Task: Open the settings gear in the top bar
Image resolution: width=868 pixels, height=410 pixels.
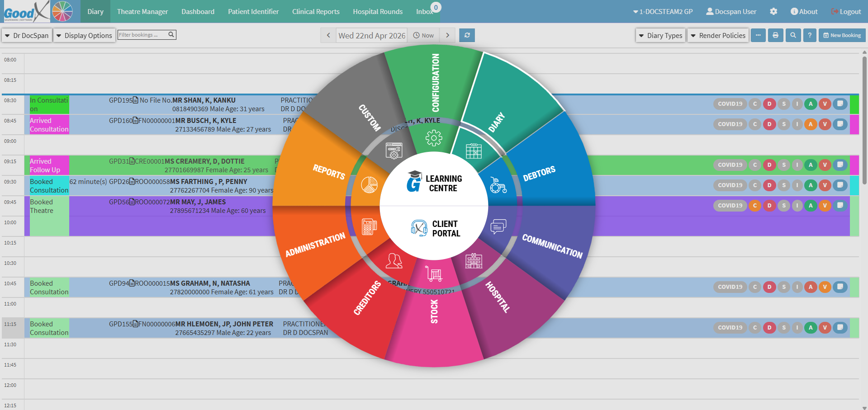Action: 773,11
